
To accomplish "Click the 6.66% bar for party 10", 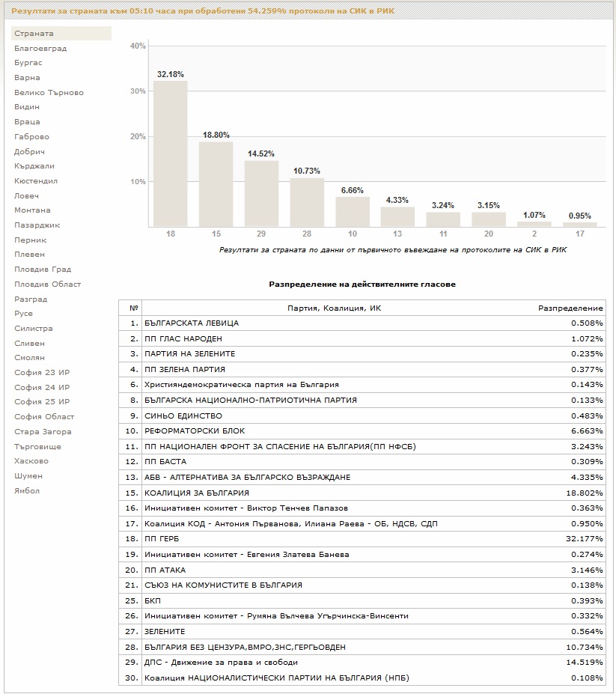I will [x=353, y=211].
